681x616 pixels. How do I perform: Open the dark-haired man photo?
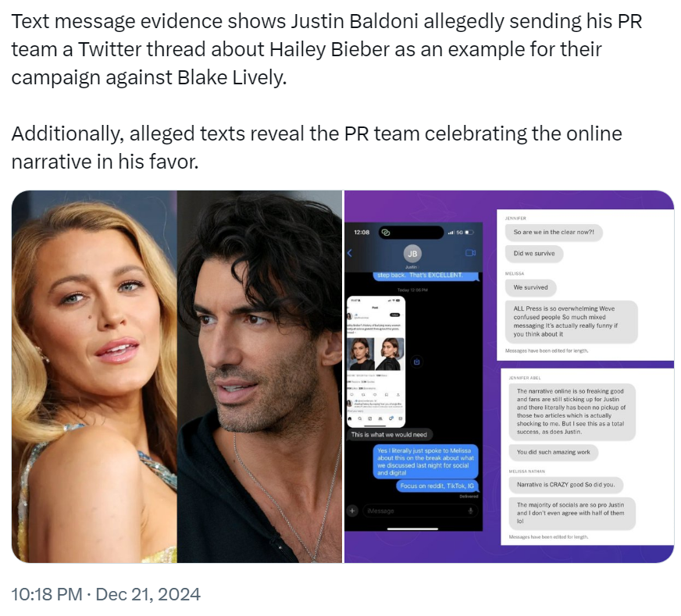pyautogui.click(x=259, y=376)
